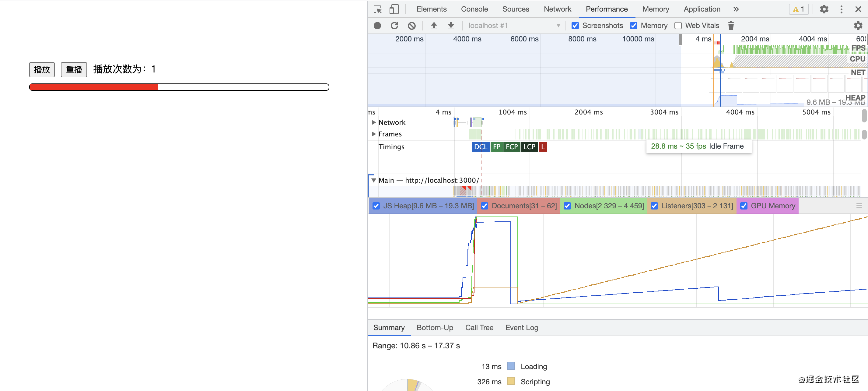Toggle the JS Heap counter checkbox

[x=376, y=206]
